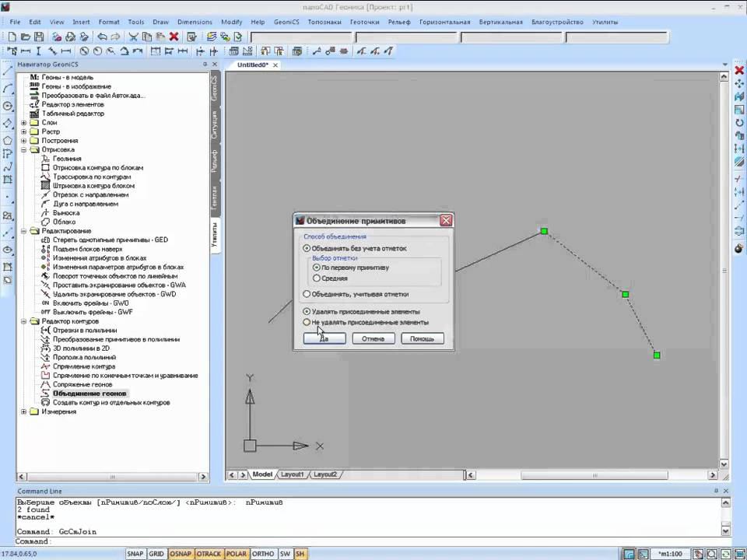747x560 pixels.
Task: Expand the 'Слои' folder in navigator
Action: pyautogui.click(x=23, y=123)
